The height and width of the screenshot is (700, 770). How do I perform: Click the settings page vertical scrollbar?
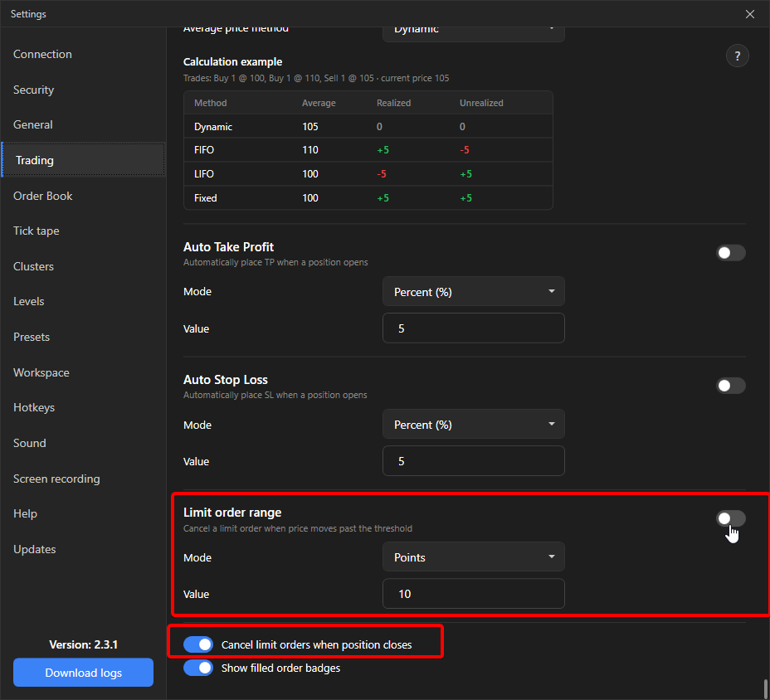point(766,689)
